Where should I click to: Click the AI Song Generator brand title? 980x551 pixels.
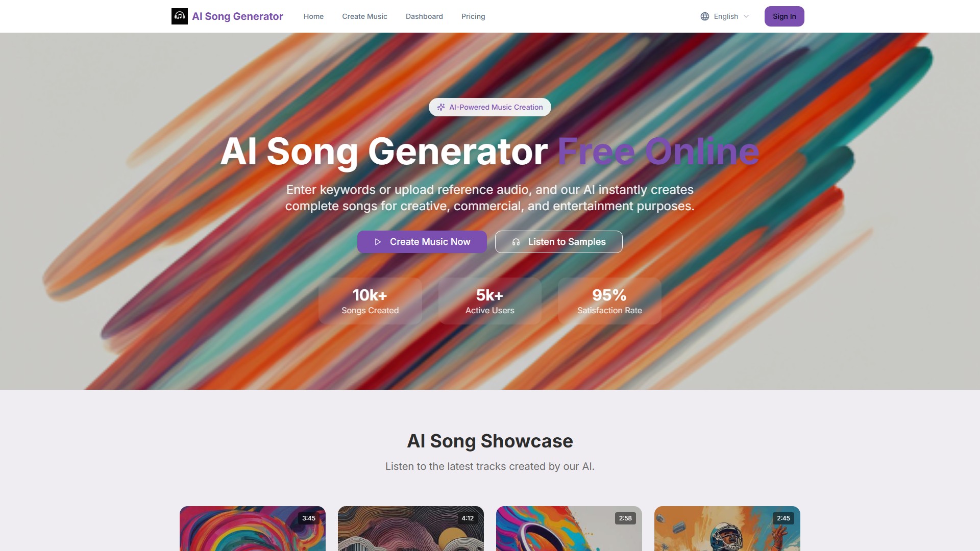click(x=237, y=16)
